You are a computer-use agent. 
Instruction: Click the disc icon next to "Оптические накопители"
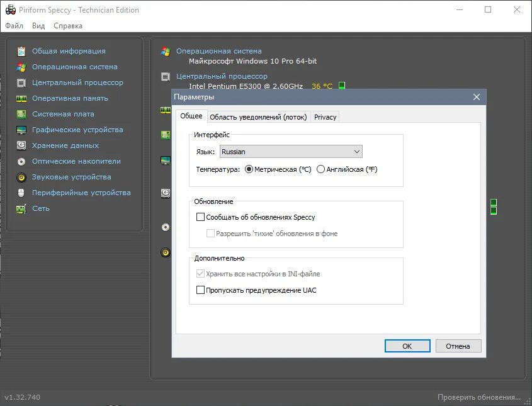(x=21, y=161)
